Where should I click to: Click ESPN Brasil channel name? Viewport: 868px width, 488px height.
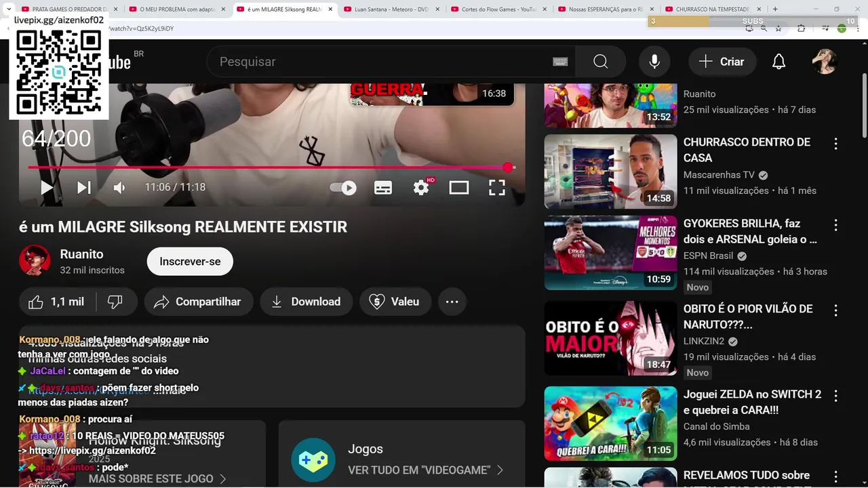point(708,256)
